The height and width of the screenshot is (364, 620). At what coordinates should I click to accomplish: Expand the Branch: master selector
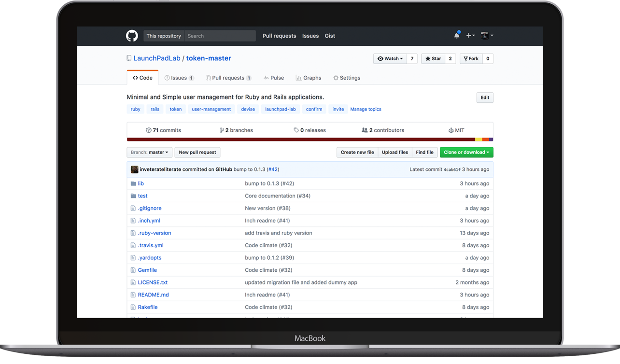(149, 153)
